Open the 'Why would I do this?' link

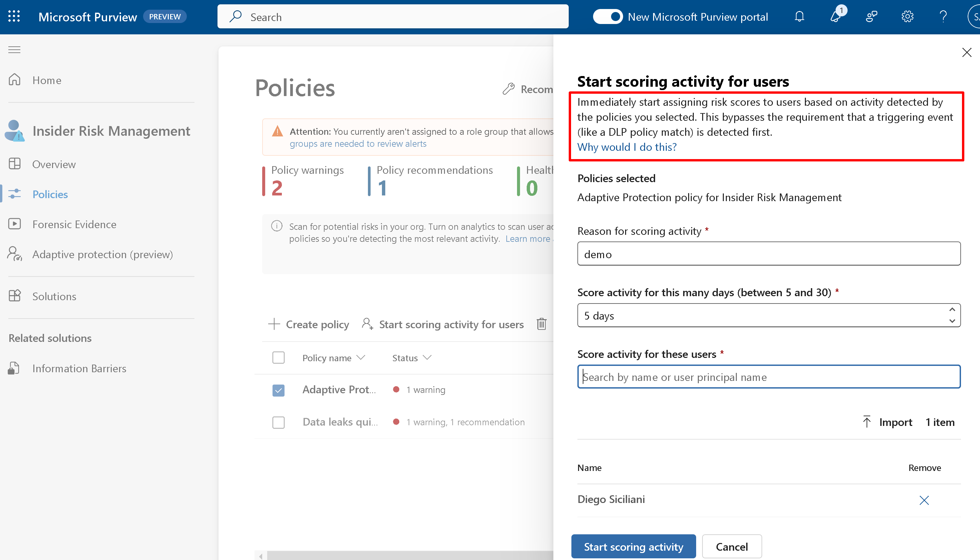626,147
